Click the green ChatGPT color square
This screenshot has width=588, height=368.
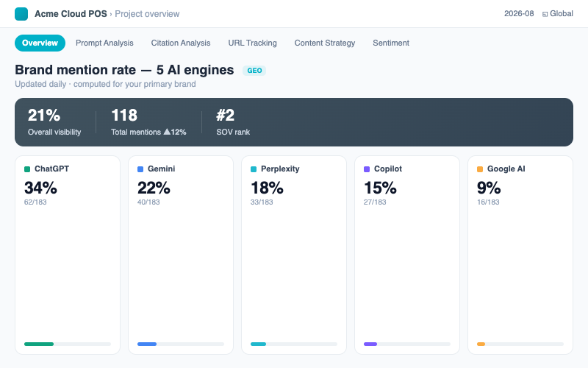point(27,169)
